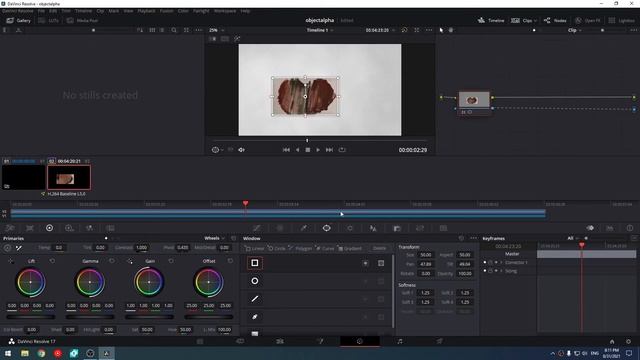Open the Clips dropdown in top toolbar
Image resolution: width=640 pixels, height=360 pixels.
click(x=524, y=20)
